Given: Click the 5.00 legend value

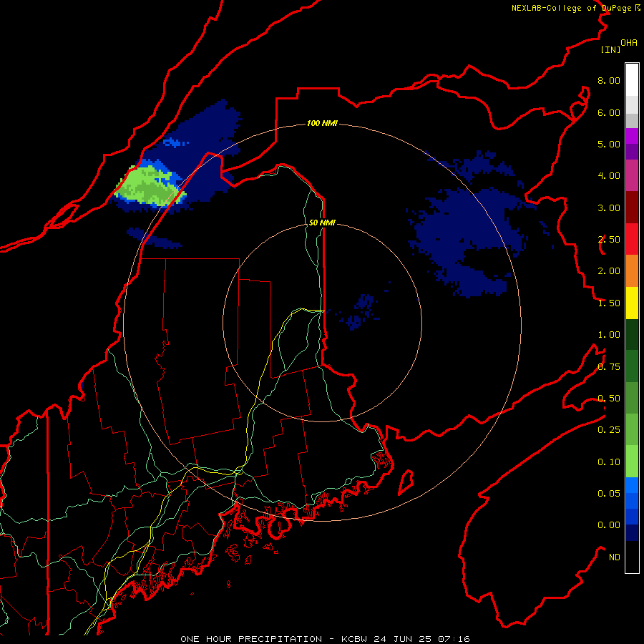Looking at the screenshot, I should pyautogui.click(x=609, y=144).
